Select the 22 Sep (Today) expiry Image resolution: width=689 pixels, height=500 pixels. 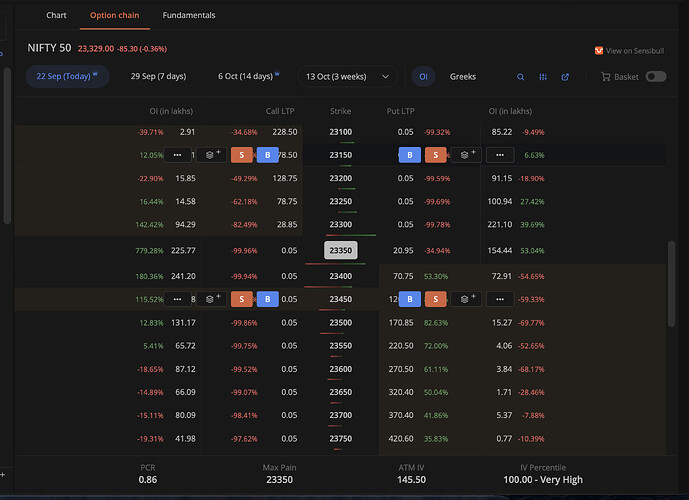tap(67, 76)
